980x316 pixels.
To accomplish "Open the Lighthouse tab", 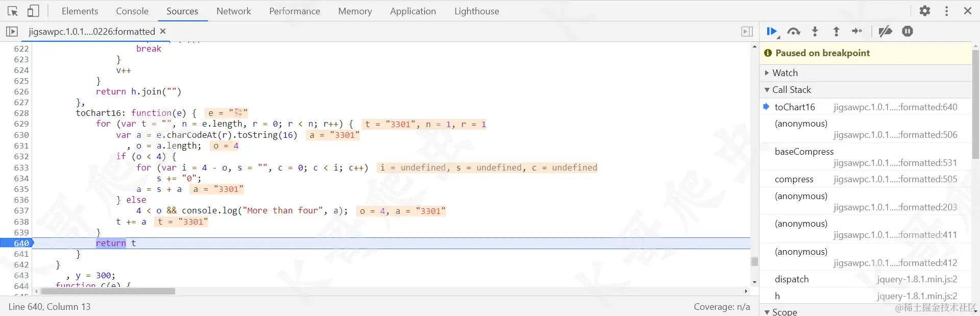I will (x=477, y=11).
